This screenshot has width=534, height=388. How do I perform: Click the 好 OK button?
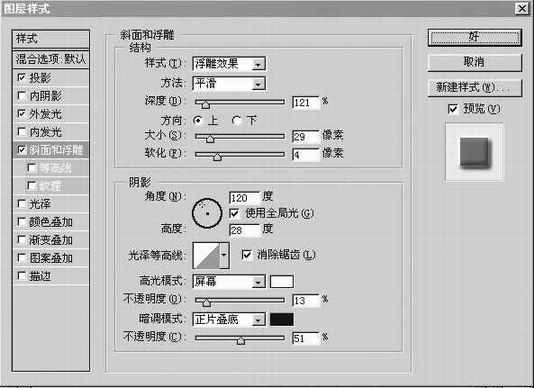pyautogui.click(x=475, y=37)
